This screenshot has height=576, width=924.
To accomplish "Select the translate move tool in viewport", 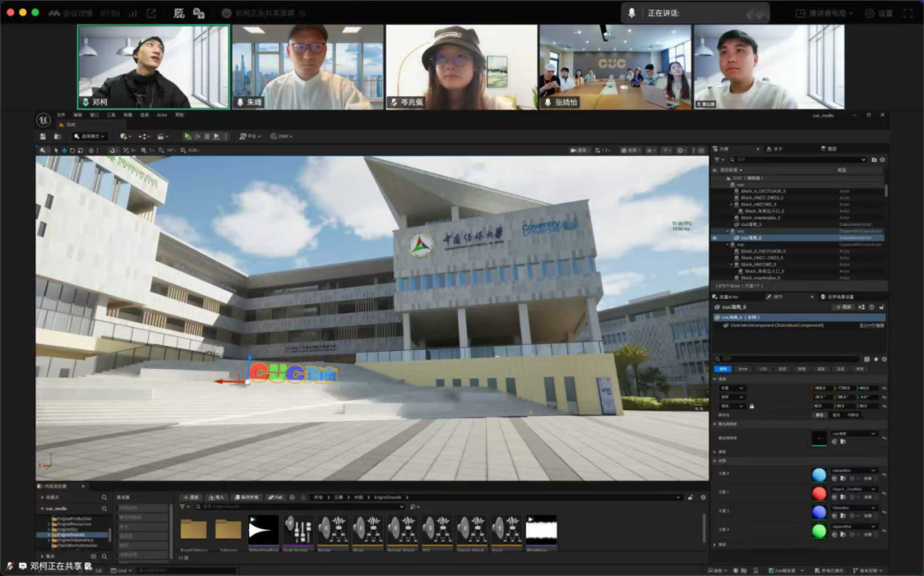I will click(64, 151).
